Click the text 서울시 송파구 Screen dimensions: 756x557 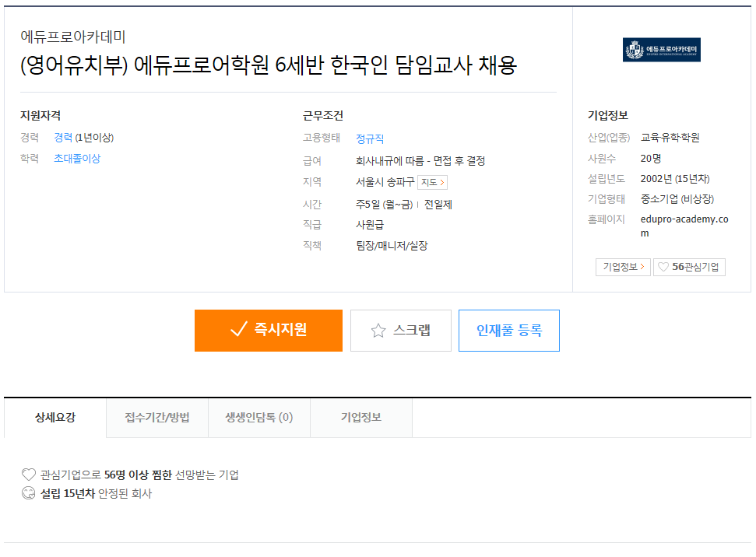385,182
